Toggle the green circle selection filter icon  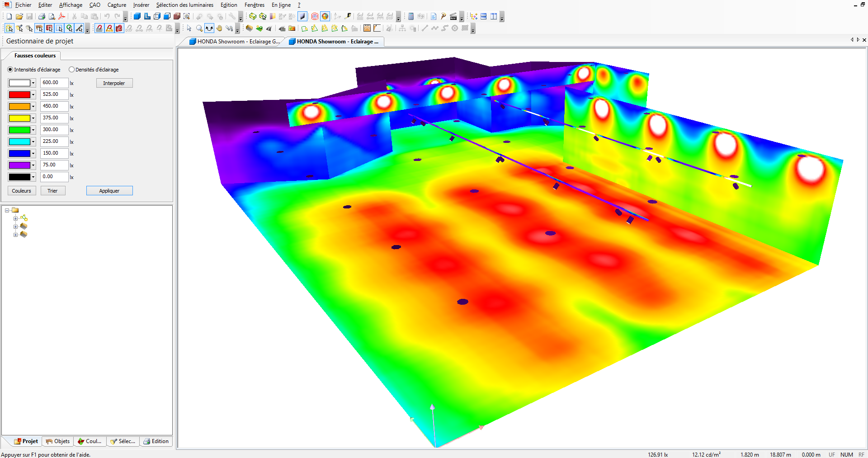(x=69, y=28)
